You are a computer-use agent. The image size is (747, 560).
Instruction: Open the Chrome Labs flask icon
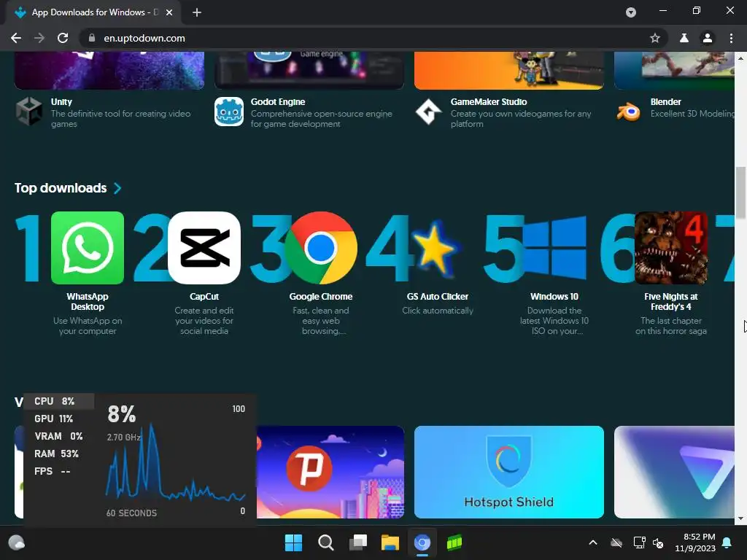pos(684,38)
